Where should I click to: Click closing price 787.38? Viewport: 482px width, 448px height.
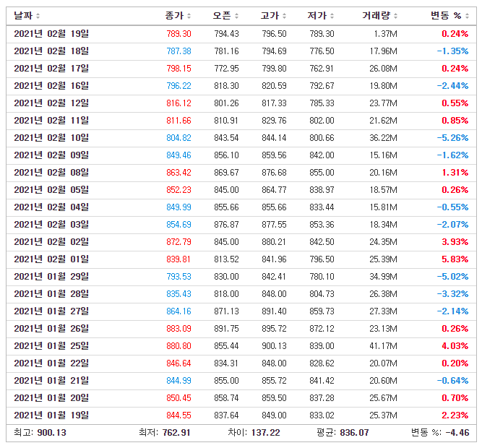(x=178, y=51)
